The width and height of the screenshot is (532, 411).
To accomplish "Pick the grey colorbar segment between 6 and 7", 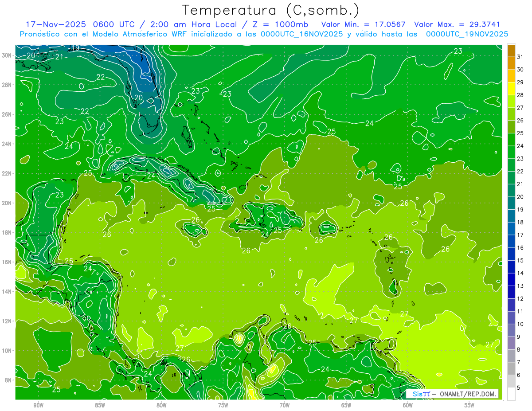I will click(x=511, y=369).
